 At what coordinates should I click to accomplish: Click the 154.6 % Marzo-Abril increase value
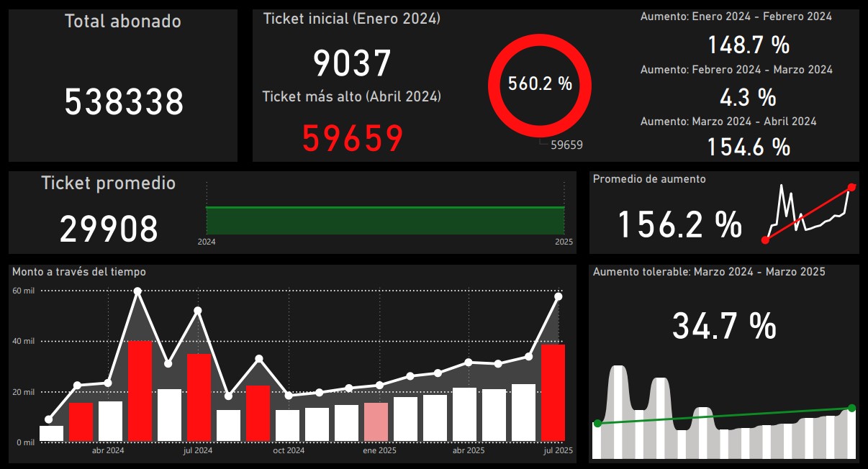click(x=748, y=147)
